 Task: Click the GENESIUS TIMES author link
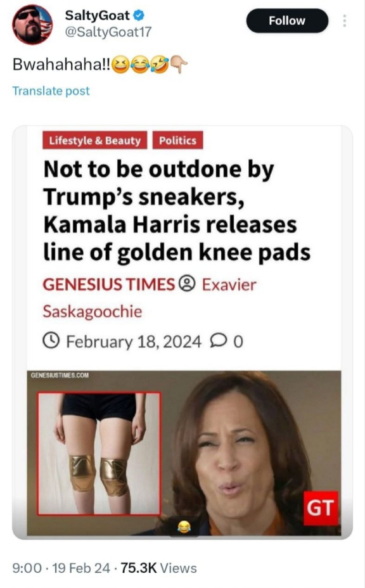[x=109, y=284]
